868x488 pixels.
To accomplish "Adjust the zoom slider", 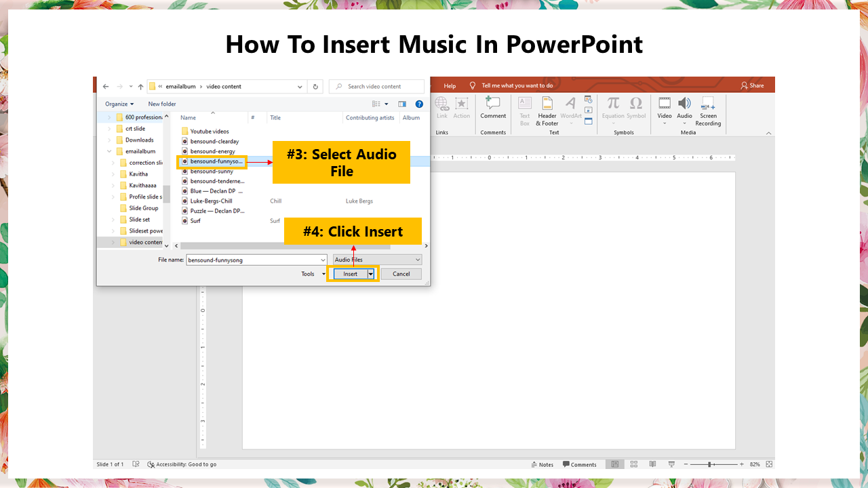I will point(710,464).
